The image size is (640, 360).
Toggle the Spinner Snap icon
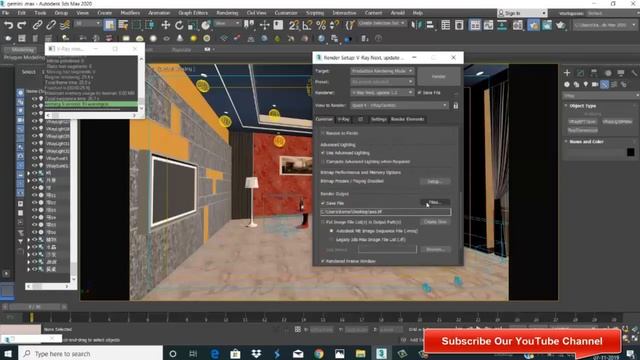[x=335, y=25]
